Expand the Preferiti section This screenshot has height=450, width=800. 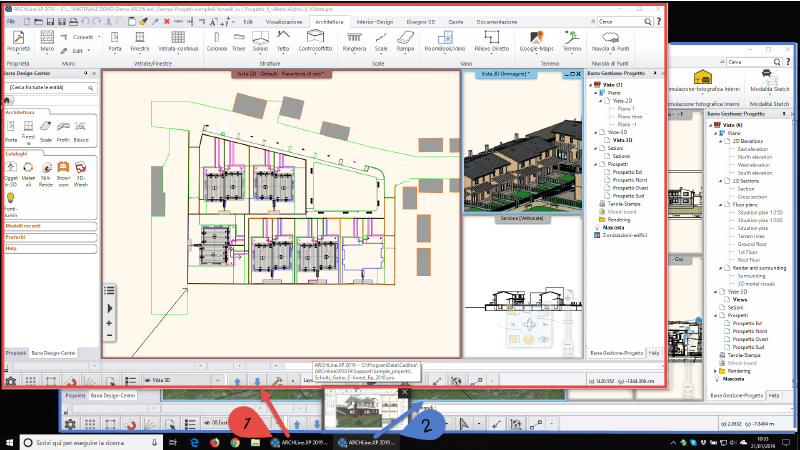[x=50, y=237]
